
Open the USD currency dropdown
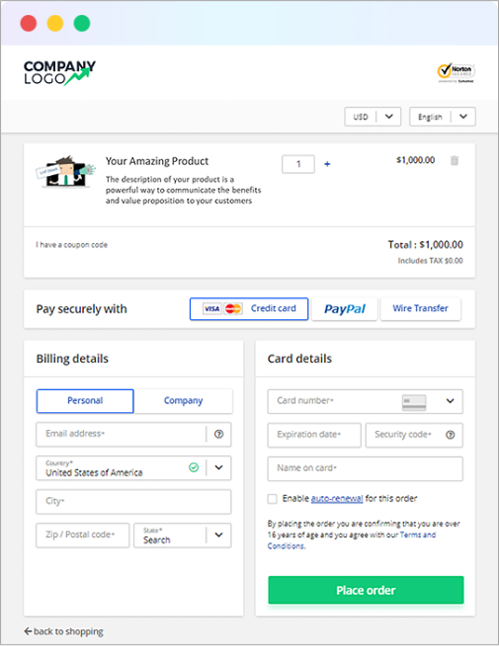[x=372, y=117]
